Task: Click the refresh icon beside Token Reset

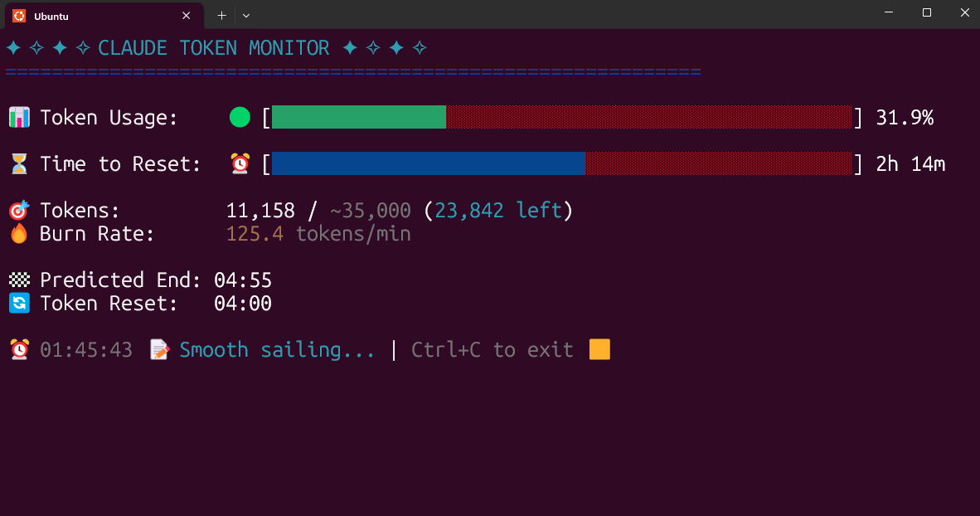Action: pyautogui.click(x=18, y=304)
